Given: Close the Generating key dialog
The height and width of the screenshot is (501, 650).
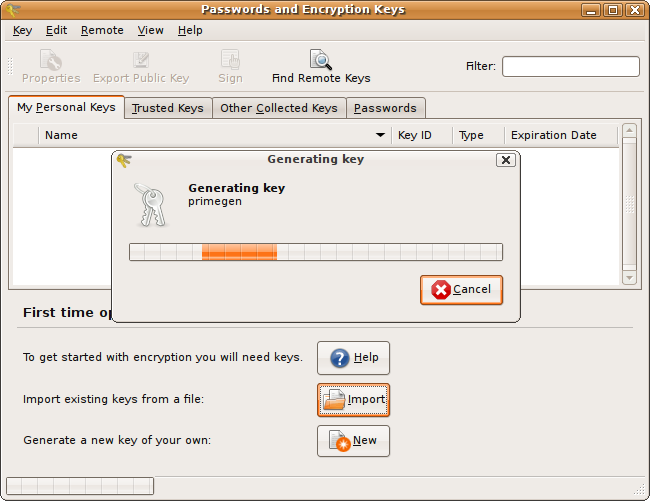Looking at the screenshot, I should 505,160.
